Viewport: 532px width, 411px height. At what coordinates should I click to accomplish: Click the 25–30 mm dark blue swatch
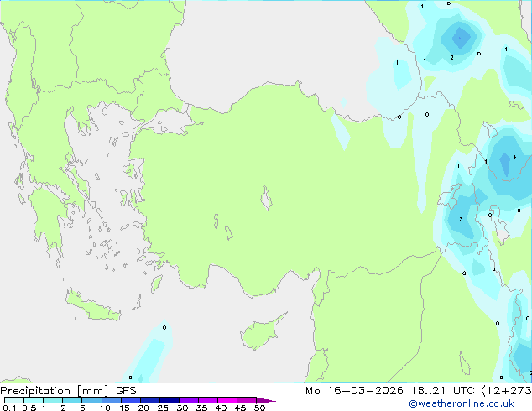[x=170, y=400]
